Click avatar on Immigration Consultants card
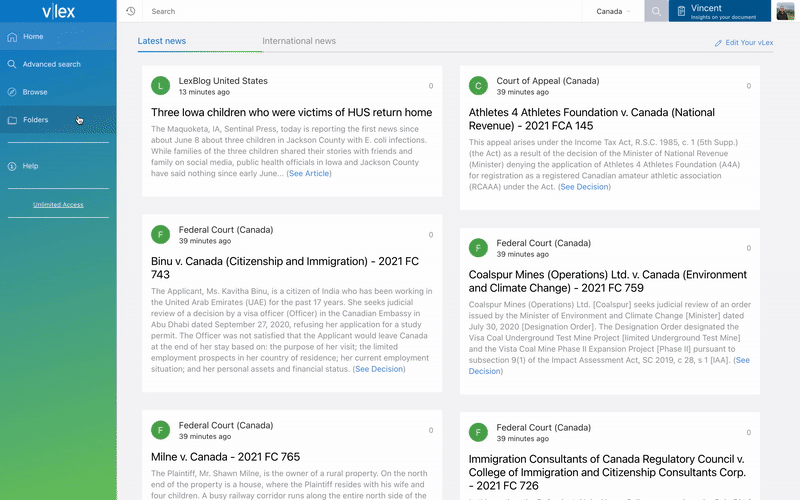 point(478,433)
